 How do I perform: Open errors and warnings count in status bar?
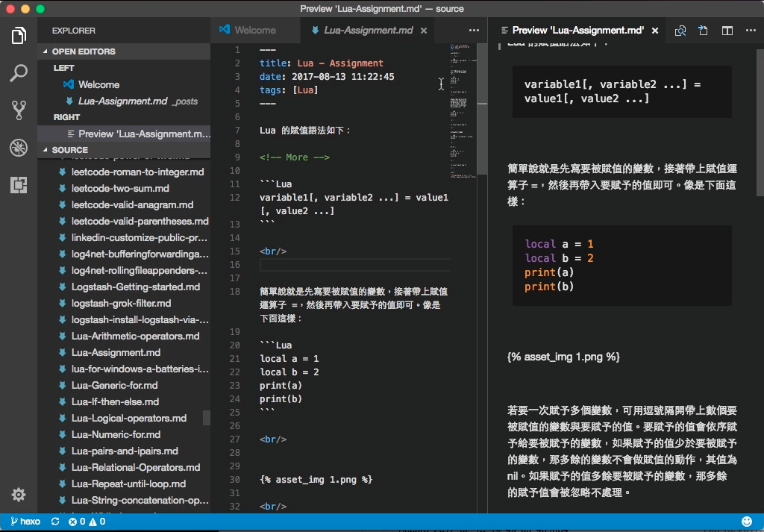pyautogui.click(x=87, y=522)
